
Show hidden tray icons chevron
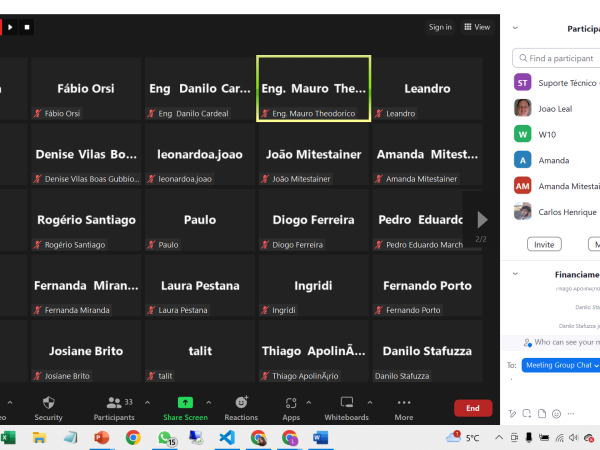pos(499,437)
